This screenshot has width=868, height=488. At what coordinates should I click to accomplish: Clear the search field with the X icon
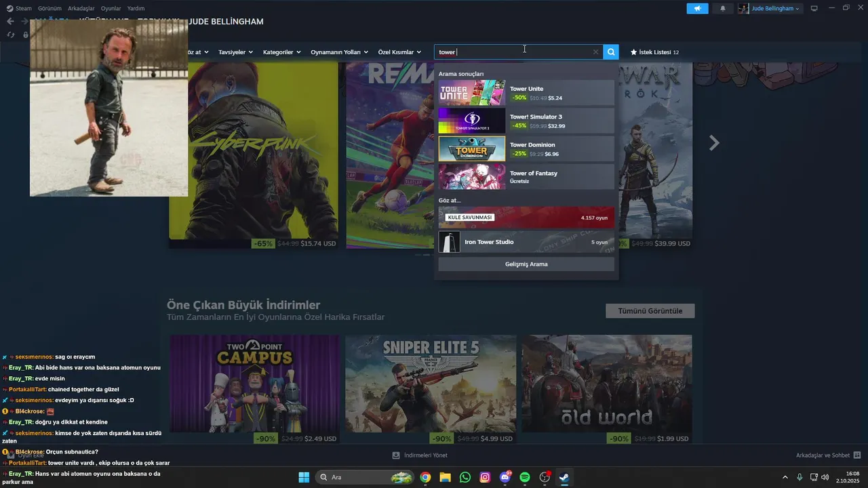[x=595, y=52]
